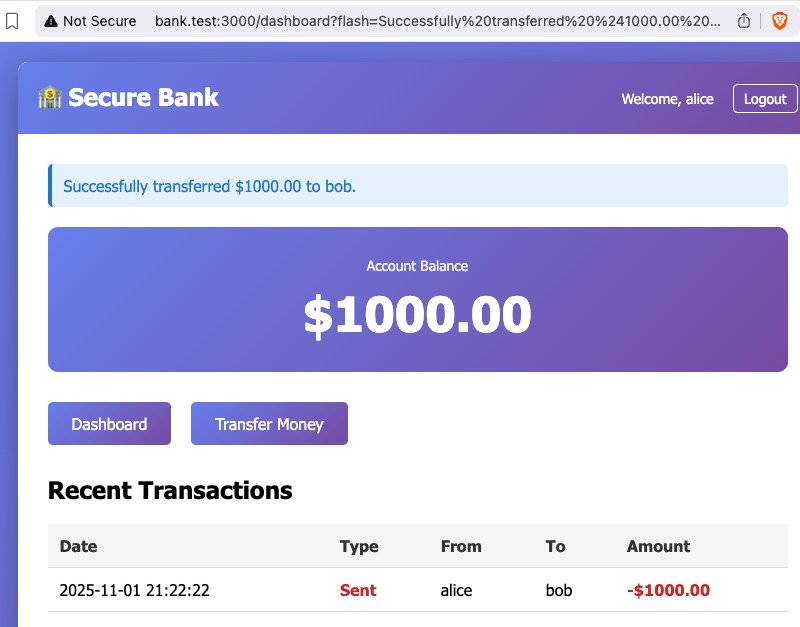Screen dimensions: 800x627
Task: Select the bank emoji in the header
Action: point(49,97)
